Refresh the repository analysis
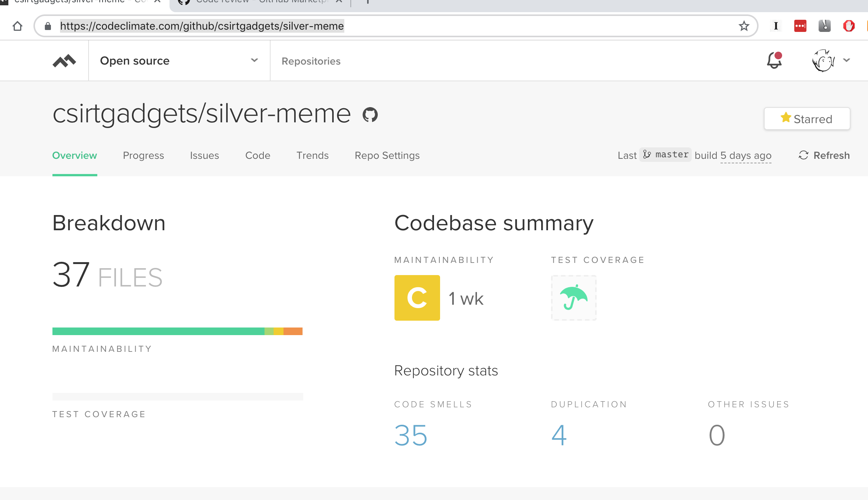The width and height of the screenshot is (868, 500). [x=824, y=155]
